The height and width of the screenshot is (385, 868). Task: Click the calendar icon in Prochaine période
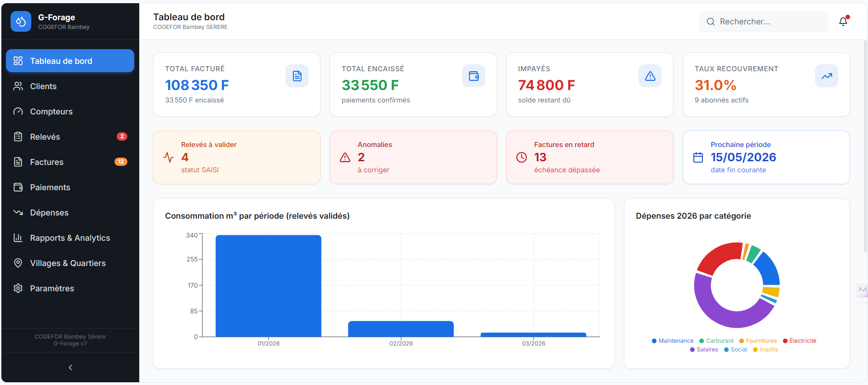tap(698, 158)
